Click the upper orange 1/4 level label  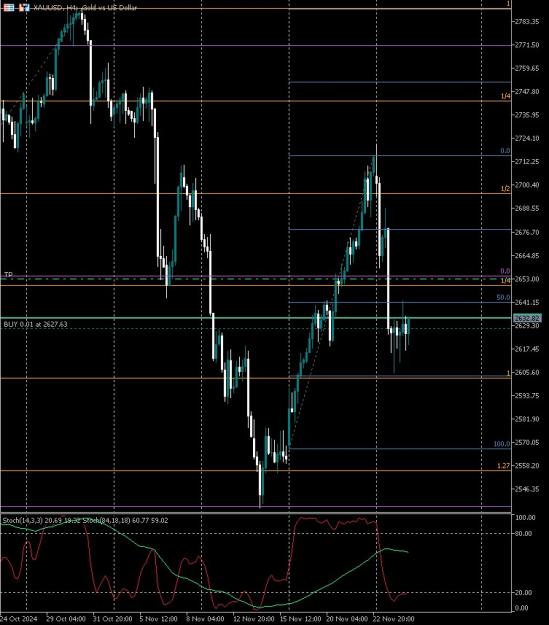[x=505, y=96]
